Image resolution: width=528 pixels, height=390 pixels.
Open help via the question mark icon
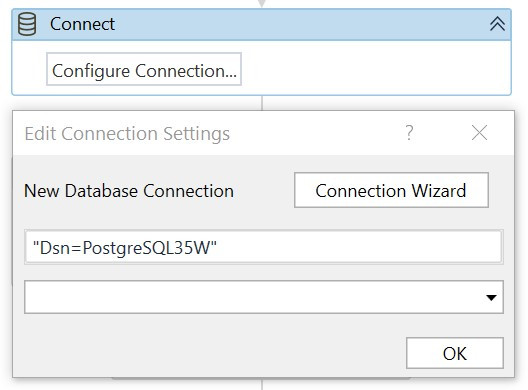[409, 132]
